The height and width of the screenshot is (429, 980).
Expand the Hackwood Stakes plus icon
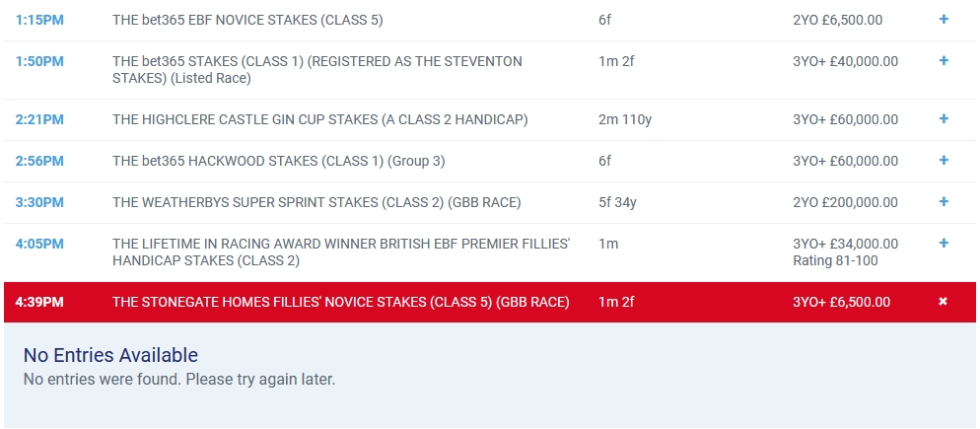pyautogui.click(x=944, y=161)
